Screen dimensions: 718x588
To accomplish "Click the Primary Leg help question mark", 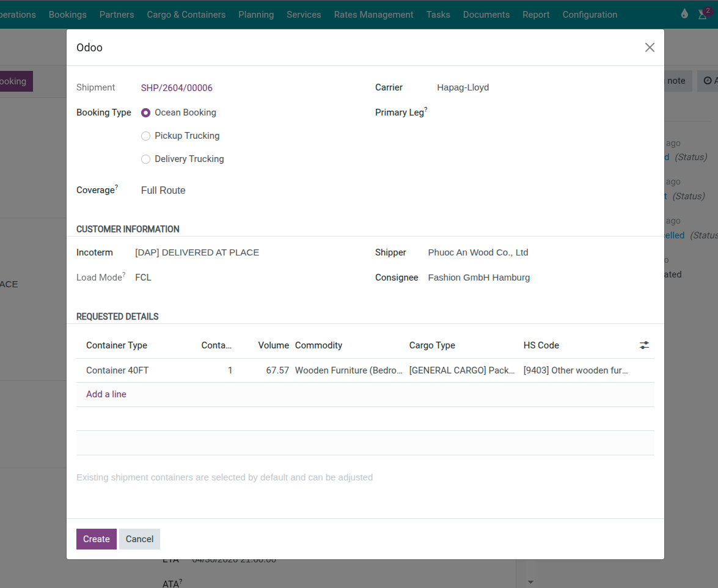I will [x=426, y=109].
